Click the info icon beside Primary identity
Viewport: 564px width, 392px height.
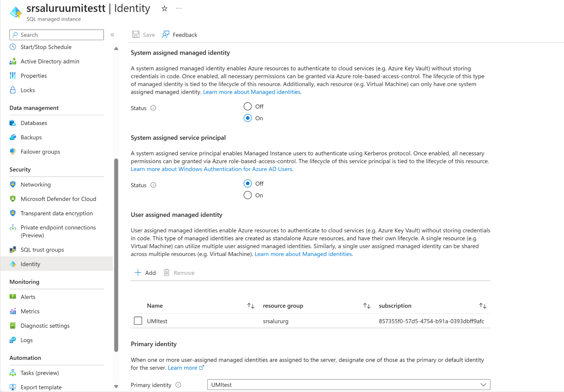pos(178,385)
